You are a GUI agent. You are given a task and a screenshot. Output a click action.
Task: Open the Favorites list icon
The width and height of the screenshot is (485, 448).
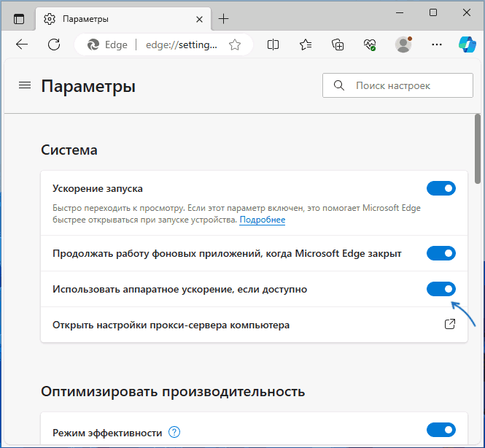coord(306,45)
